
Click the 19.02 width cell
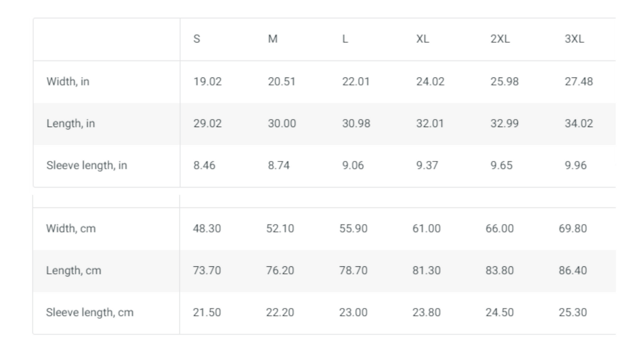(x=207, y=81)
